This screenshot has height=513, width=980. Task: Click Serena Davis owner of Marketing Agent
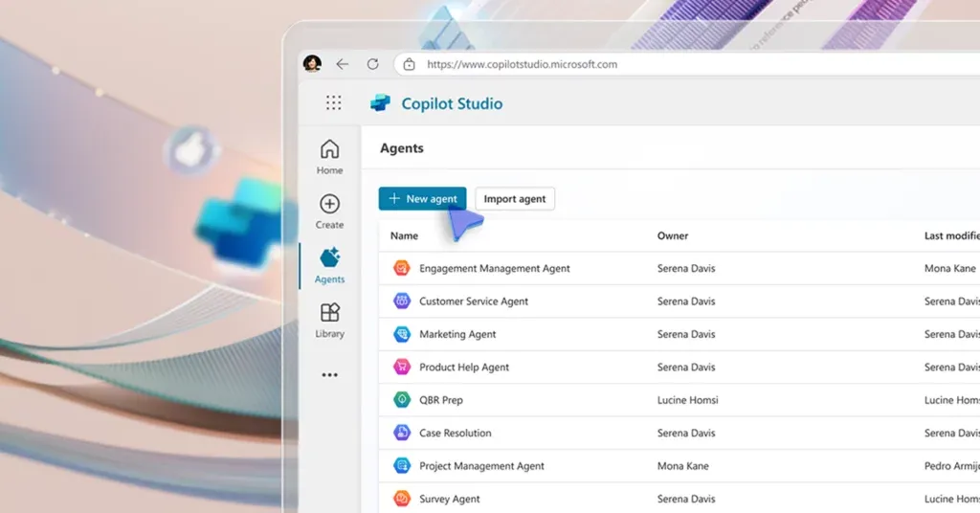(x=686, y=334)
